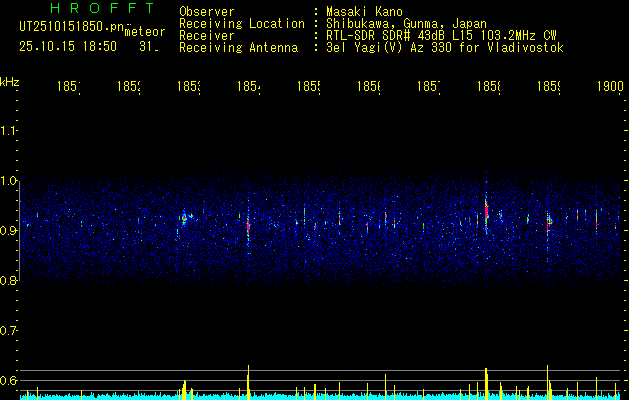Click the Observer label
This screenshot has width=629, height=400.
207,11
